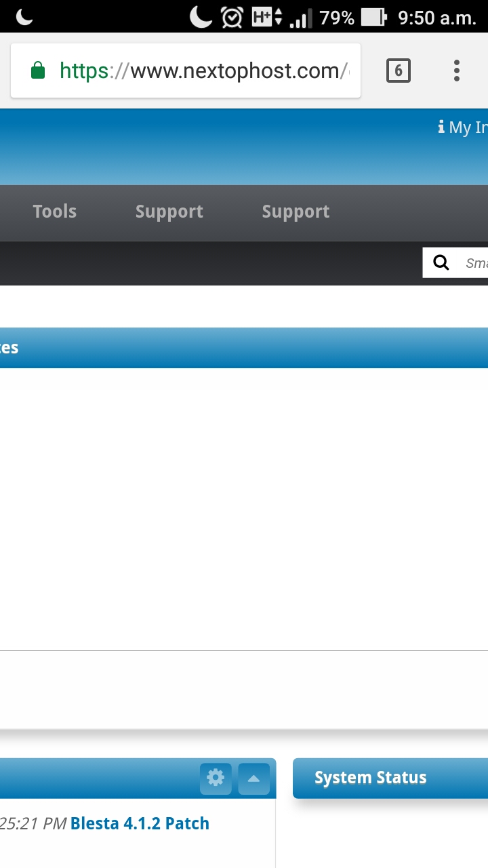Viewport: 488px width, 868px height.
Task: Tap the crescent moon notification icon at far left
Action: pyautogui.click(x=24, y=17)
